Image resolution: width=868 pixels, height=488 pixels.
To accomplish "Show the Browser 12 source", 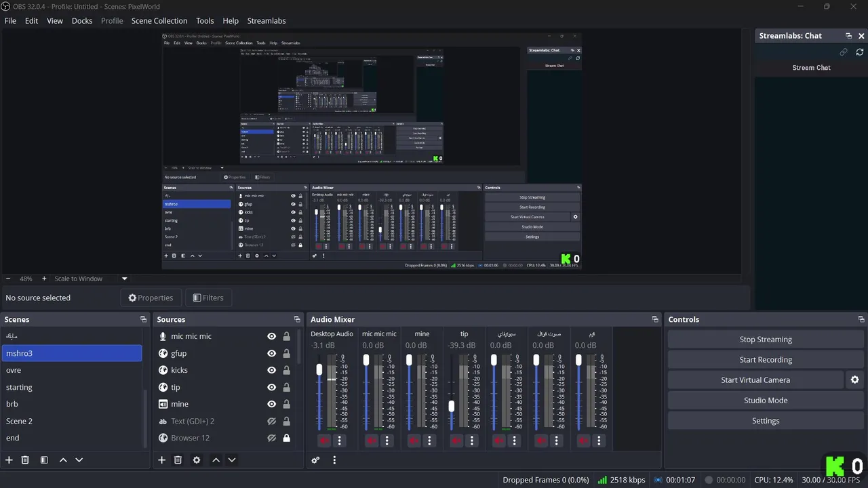I will [x=271, y=438].
